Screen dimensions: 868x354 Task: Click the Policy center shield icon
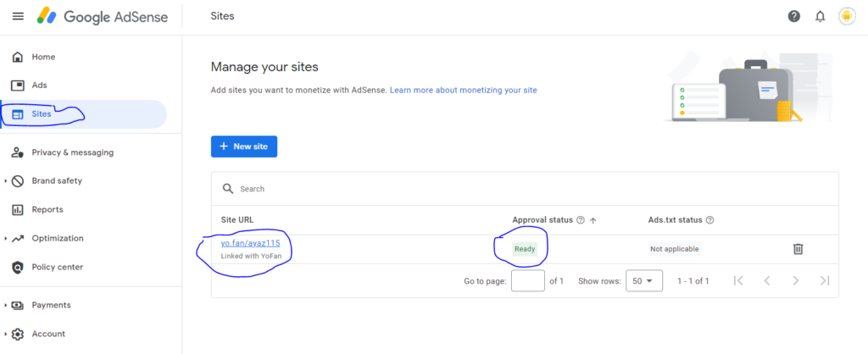[18, 267]
